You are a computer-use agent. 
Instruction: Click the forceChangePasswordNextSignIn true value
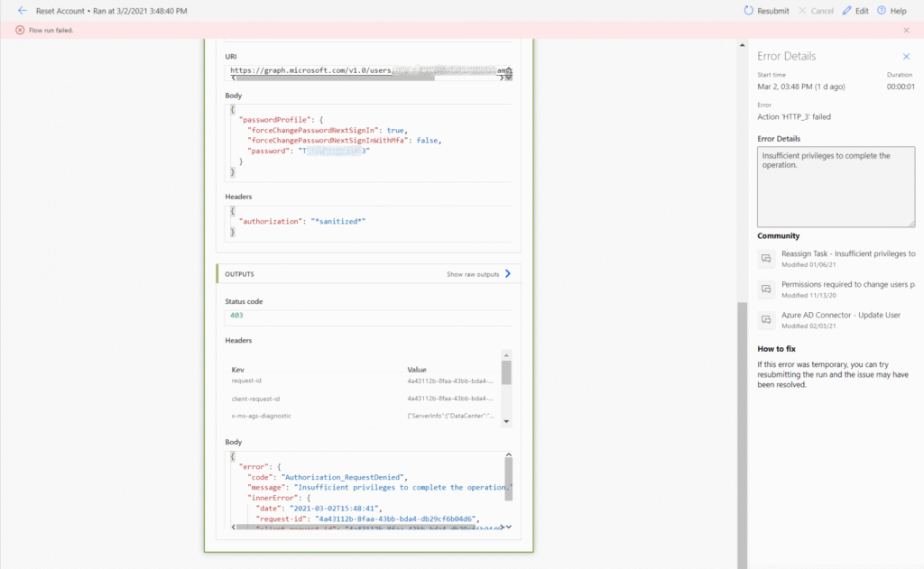(x=395, y=130)
